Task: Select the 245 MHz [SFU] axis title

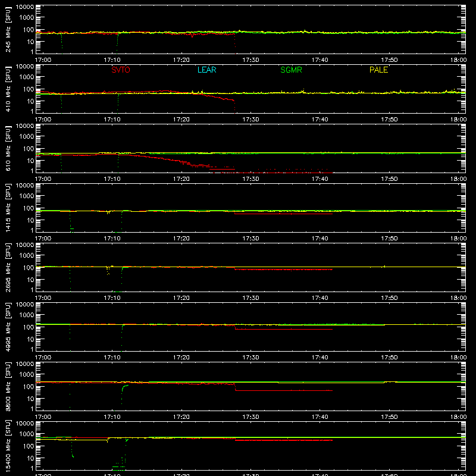Action: (8, 29)
